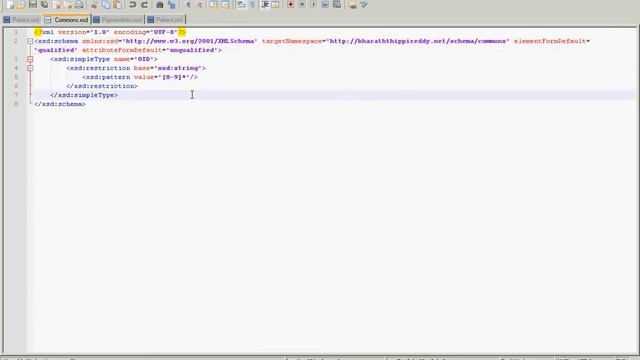This screenshot has width=640, height=360.
Task: Click the spell-check icon at toolbar end
Action: pos(364,5)
